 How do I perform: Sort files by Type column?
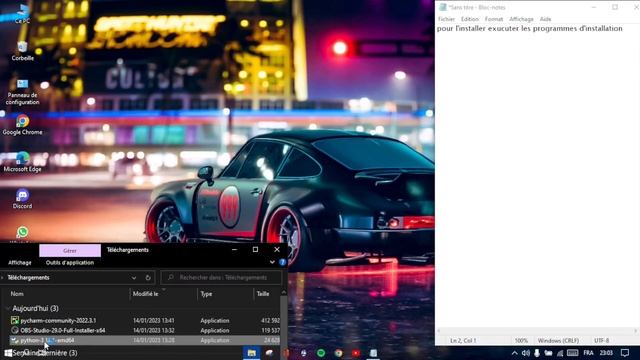coord(206,294)
